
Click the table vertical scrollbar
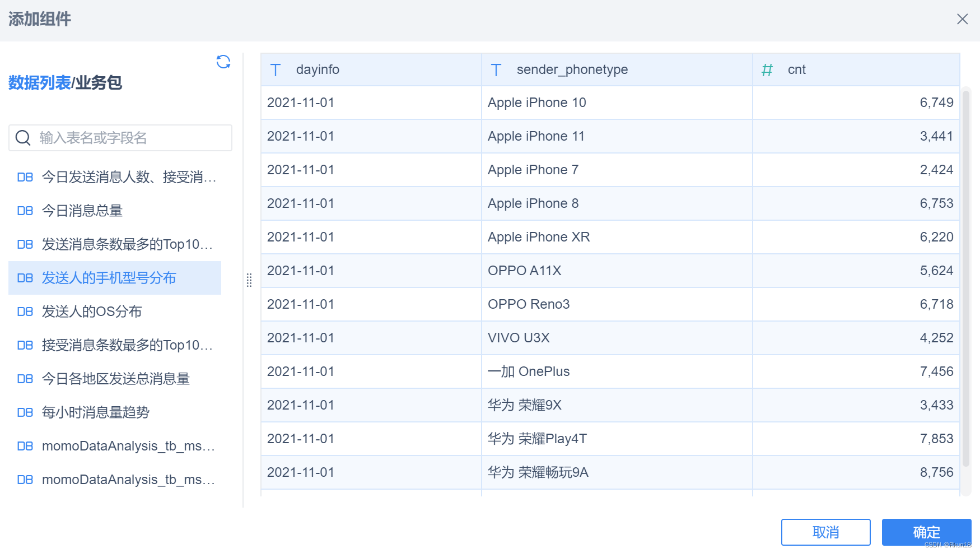[x=966, y=278]
